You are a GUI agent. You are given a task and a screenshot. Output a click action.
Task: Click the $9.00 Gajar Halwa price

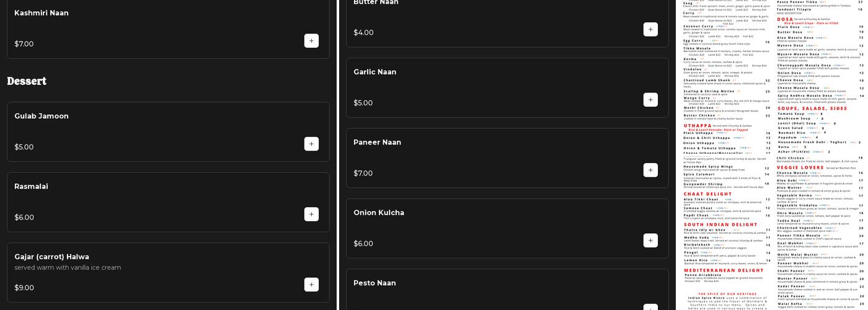(24, 288)
